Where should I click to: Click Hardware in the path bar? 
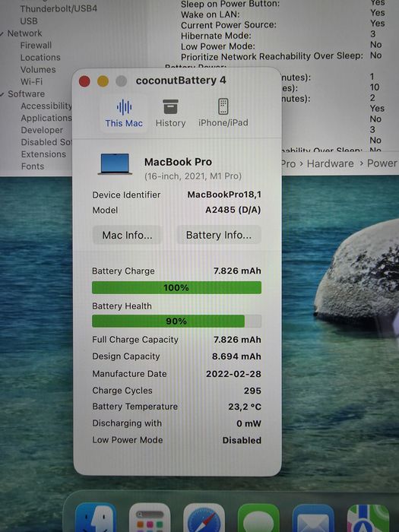point(330,164)
